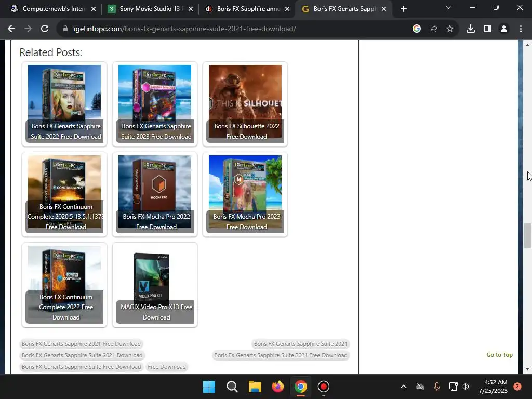Open the clock showing 4:52 AM

coord(493,387)
